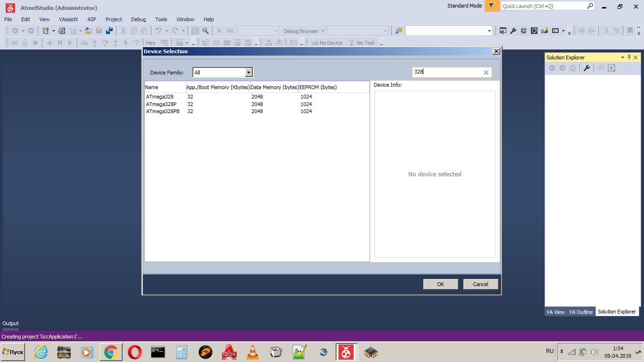
Task: Click the wrench Properties icon in main toolbar
Action: 513,31
